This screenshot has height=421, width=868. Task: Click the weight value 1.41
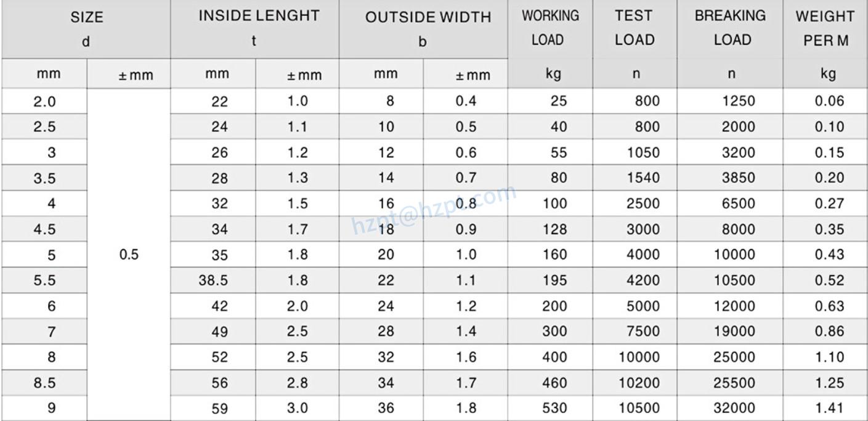[829, 407]
